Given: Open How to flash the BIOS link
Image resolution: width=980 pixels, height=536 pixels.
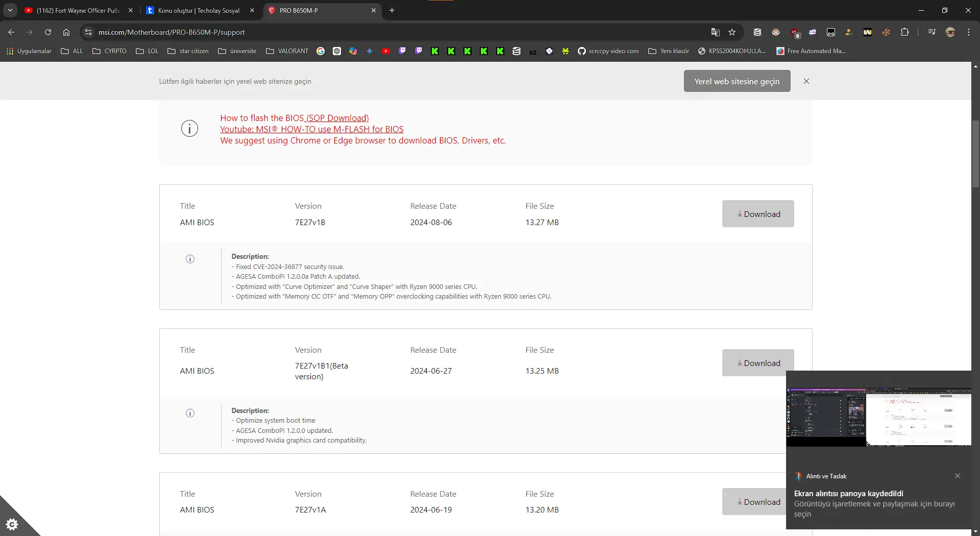Looking at the screenshot, I should (x=295, y=118).
